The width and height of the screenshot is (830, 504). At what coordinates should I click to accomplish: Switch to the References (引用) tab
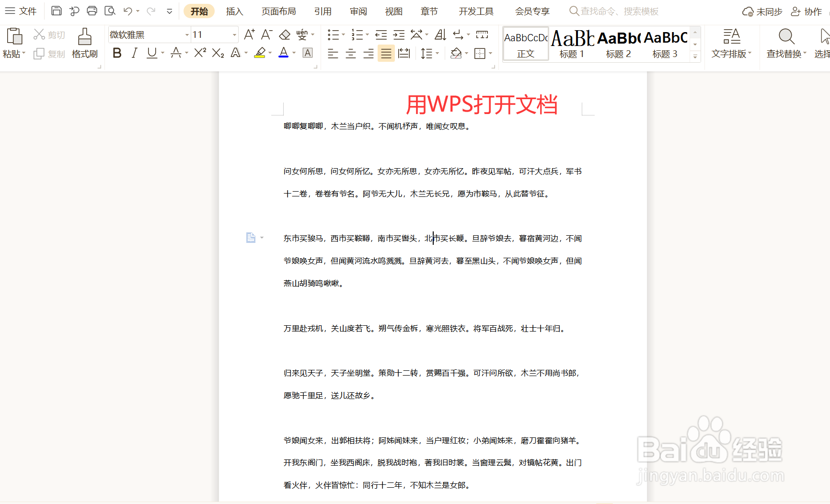[x=323, y=11]
